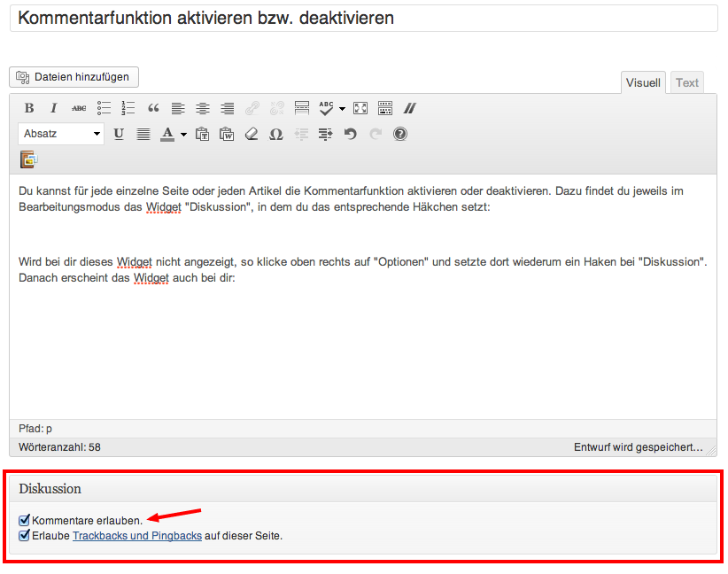
Task: Insert a blockquote using the quote icon
Action: point(153,108)
